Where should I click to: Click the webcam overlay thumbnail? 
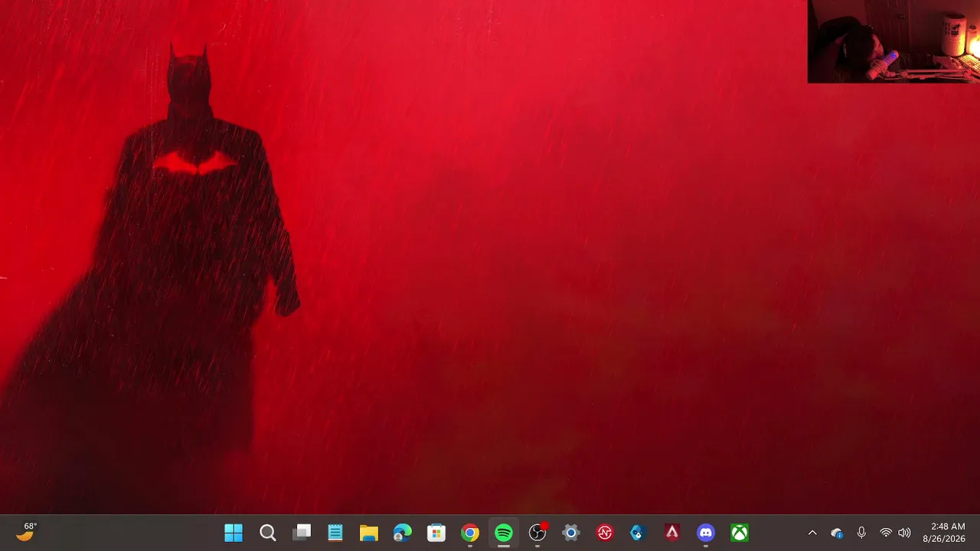(893, 41)
